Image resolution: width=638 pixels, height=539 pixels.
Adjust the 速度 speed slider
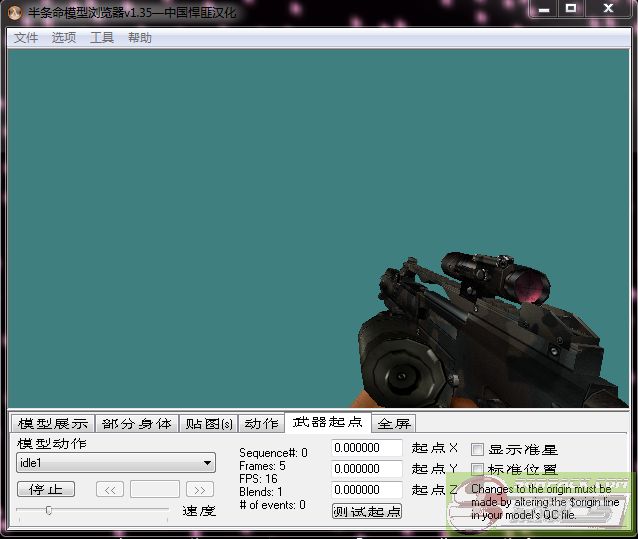point(49,510)
